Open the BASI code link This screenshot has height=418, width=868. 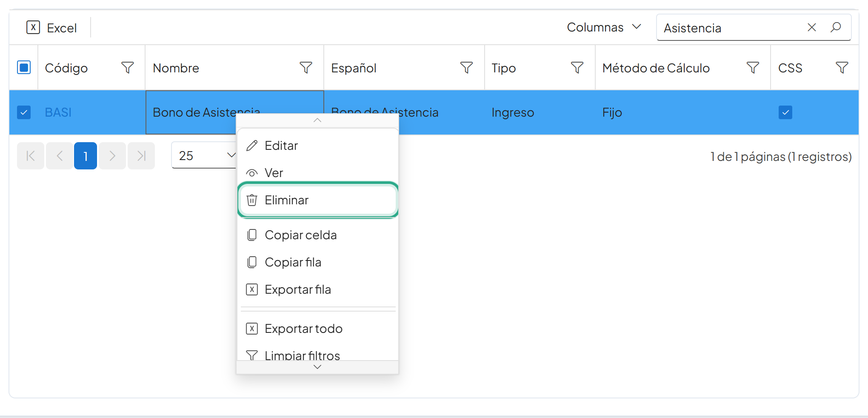[58, 112]
